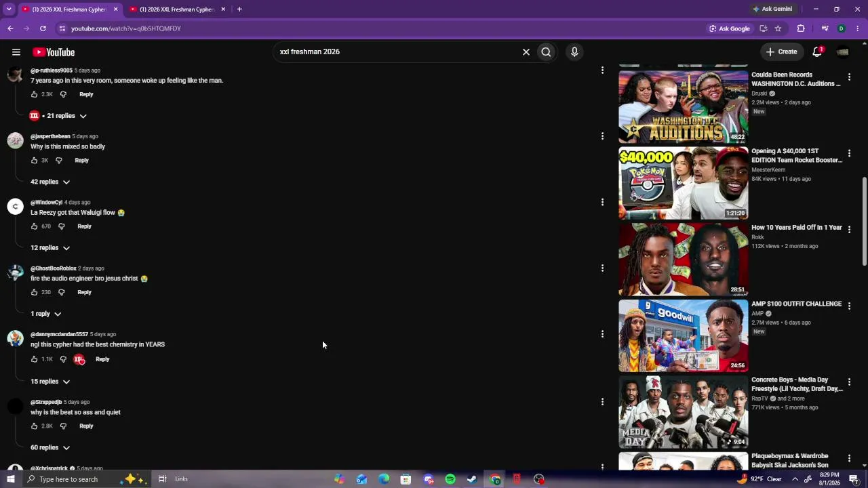
Task: Open the Concrete Boys Media Day thumbnail
Action: point(683,412)
